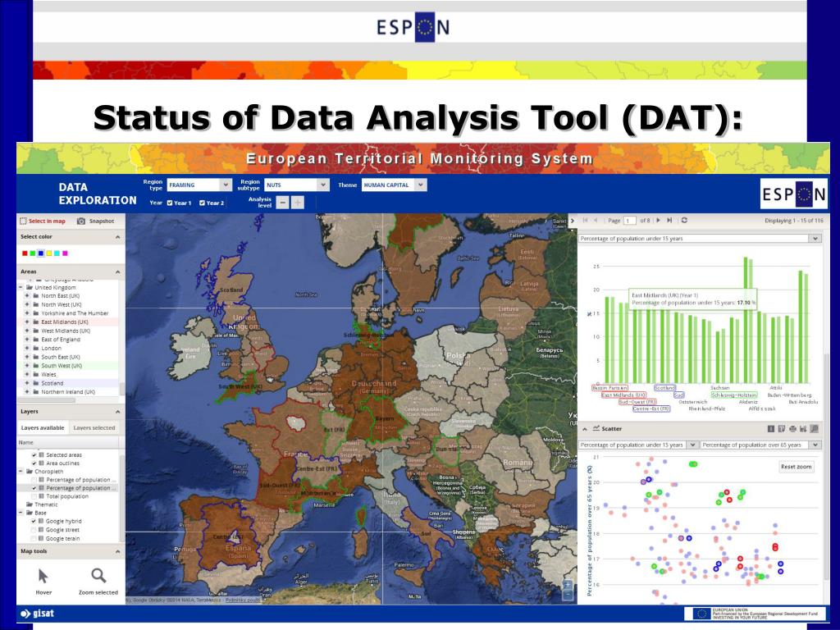840x630 pixels.
Task: Enable the Total population layer
Action: click(34, 496)
